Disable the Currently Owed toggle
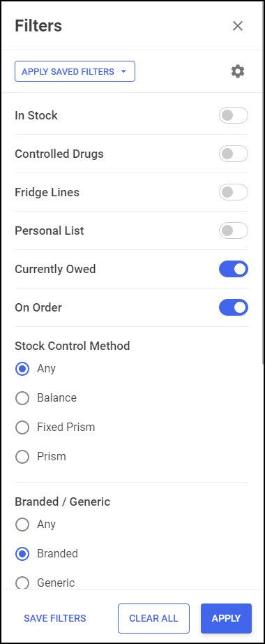 coord(234,269)
